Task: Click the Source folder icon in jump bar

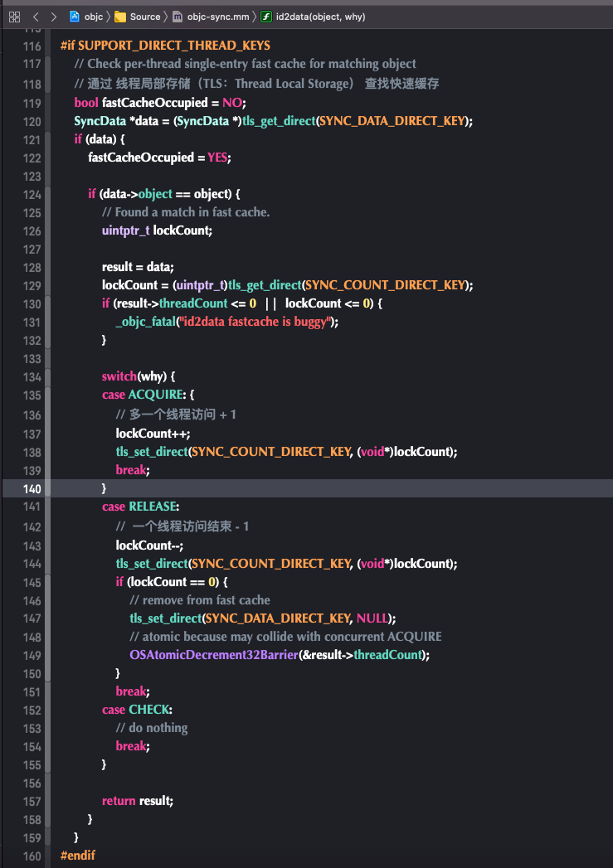Action: [x=120, y=17]
